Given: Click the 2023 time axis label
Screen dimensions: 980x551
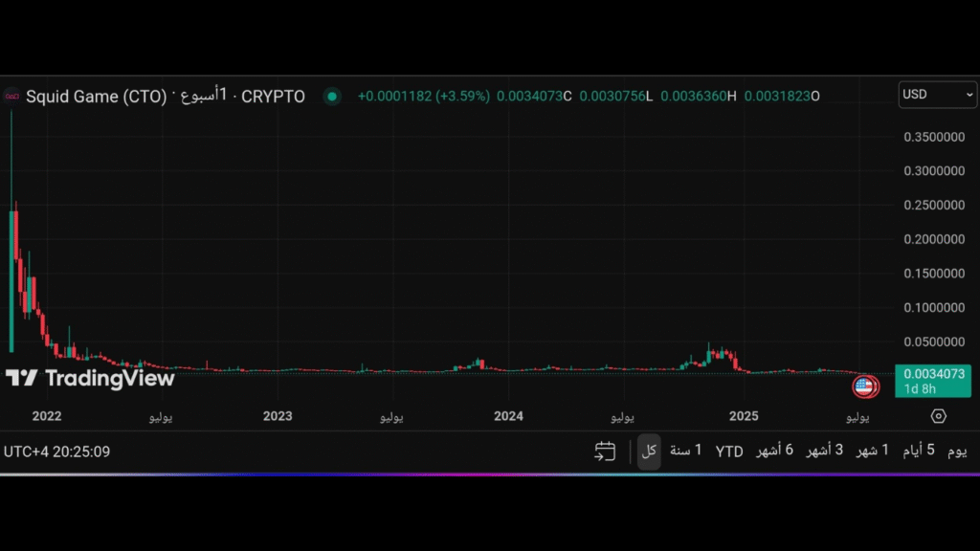Looking at the screenshot, I should point(278,416).
